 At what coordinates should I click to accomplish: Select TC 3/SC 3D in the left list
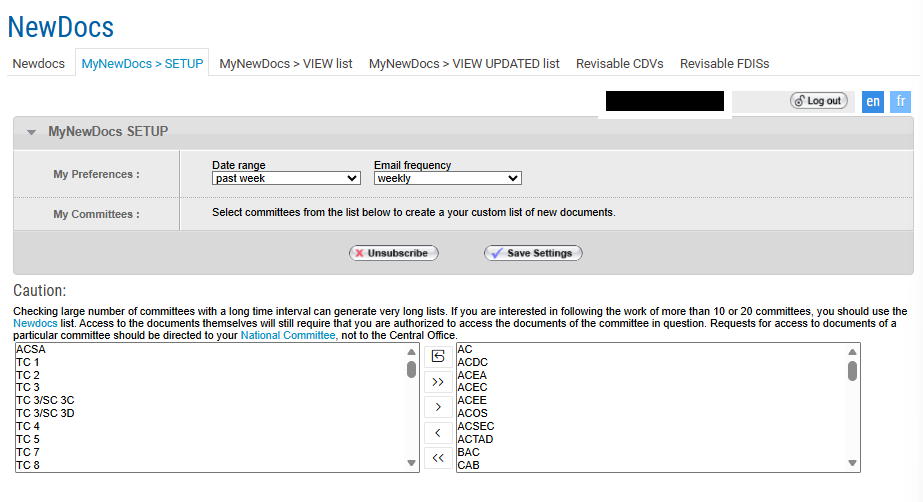click(x=211, y=413)
